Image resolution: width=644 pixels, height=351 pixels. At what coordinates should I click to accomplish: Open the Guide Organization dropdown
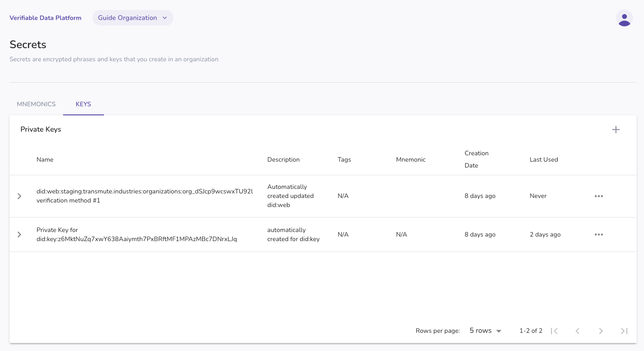133,18
